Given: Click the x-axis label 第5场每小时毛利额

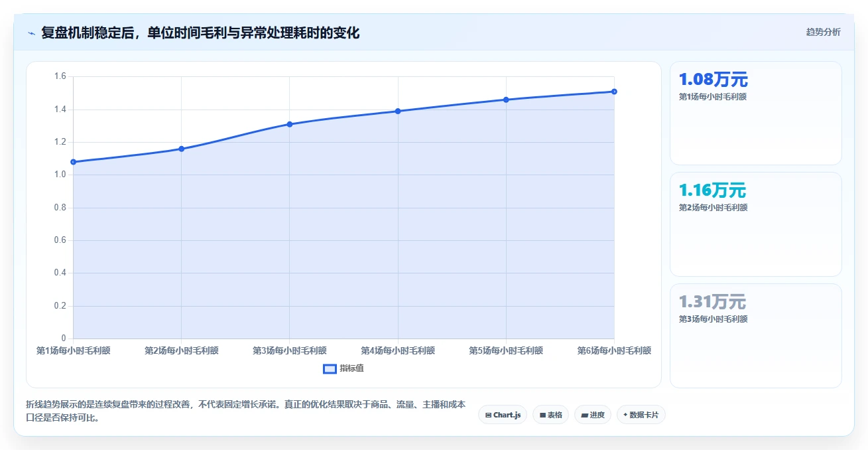Looking at the screenshot, I should click(x=506, y=350).
